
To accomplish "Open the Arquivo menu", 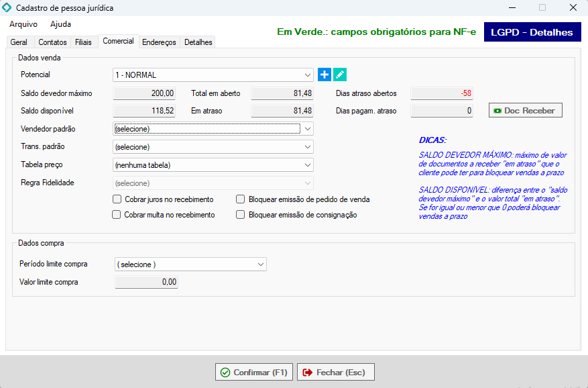I will pyautogui.click(x=23, y=24).
